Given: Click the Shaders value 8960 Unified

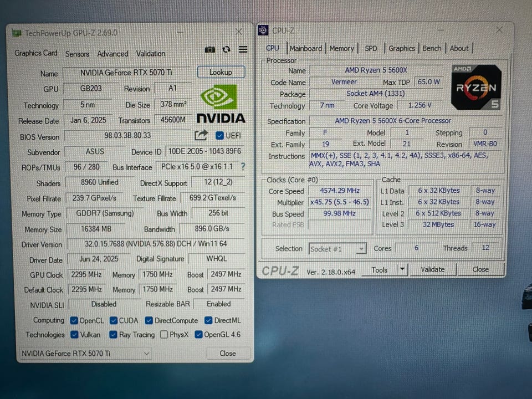Looking at the screenshot, I should coord(99,182).
